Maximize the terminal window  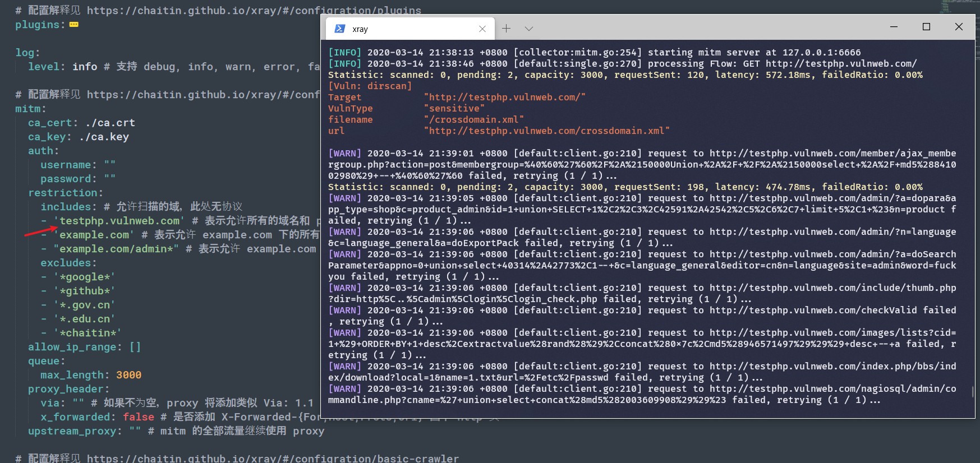[926, 26]
